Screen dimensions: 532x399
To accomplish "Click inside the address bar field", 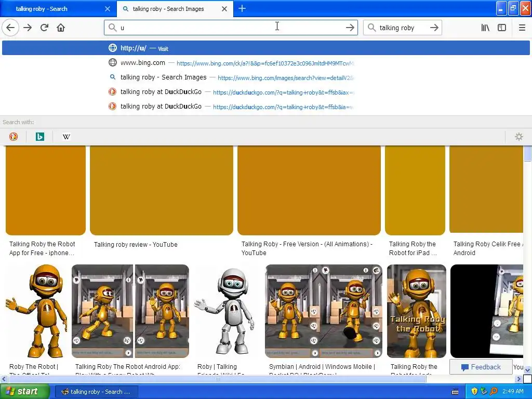I will point(231,28).
